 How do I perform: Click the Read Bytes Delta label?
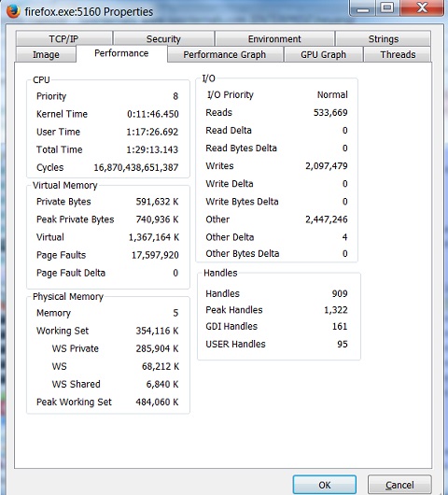[x=241, y=148]
